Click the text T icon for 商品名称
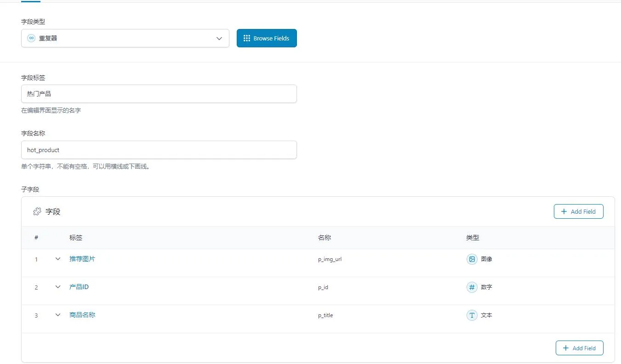The width and height of the screenshot is (621, 364). point(472,315)
